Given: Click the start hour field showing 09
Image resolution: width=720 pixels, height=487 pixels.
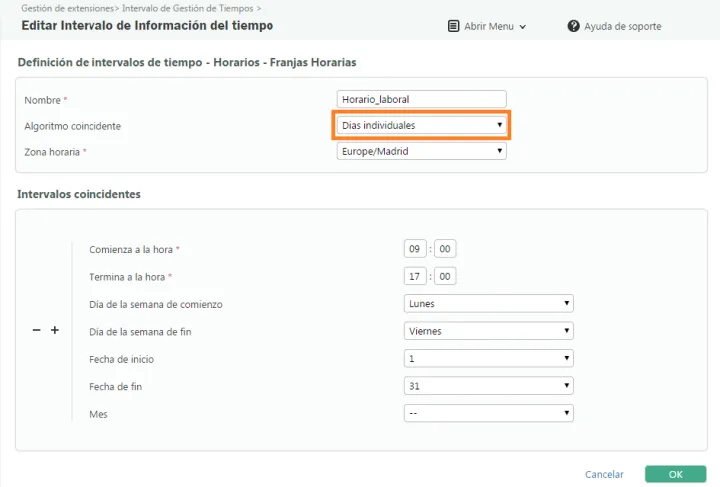Looking at the screenshot, I should [414, 249].
